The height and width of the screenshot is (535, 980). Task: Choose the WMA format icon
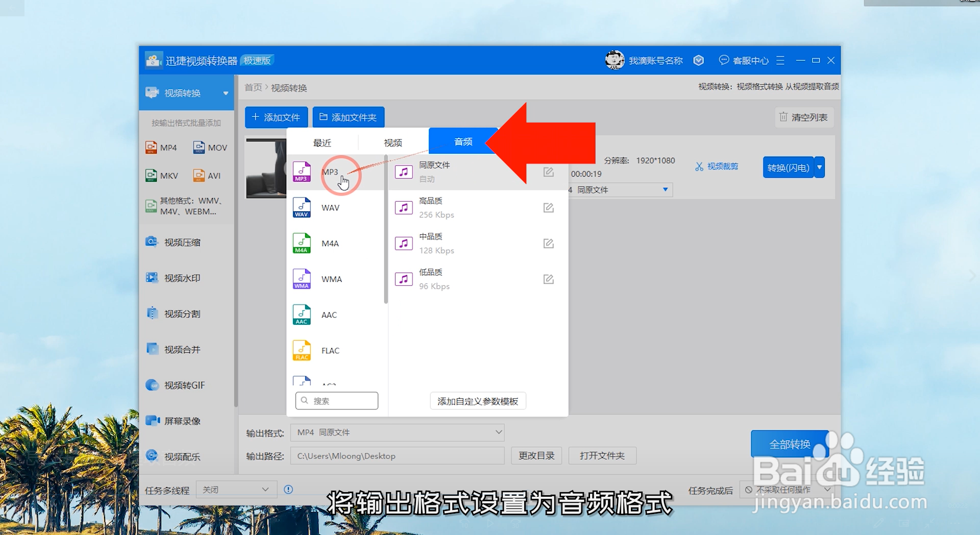coord(302,279)
